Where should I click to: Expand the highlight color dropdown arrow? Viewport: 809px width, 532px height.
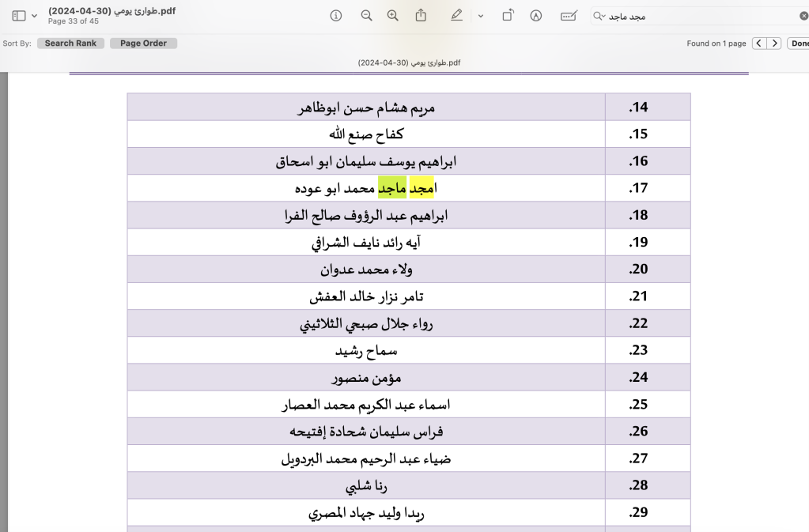point(480,16)
